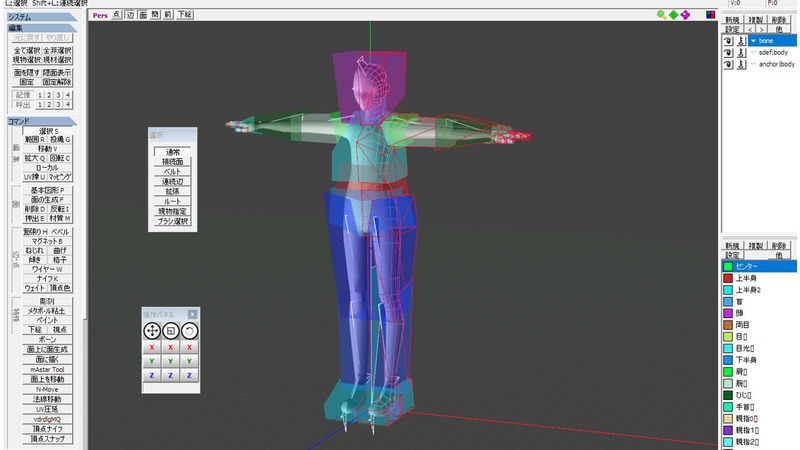Viewport: 800px width, 450px height.
Task: Choose 連続辺 selection mode in the select panel
Action: [x=172, y=182]
